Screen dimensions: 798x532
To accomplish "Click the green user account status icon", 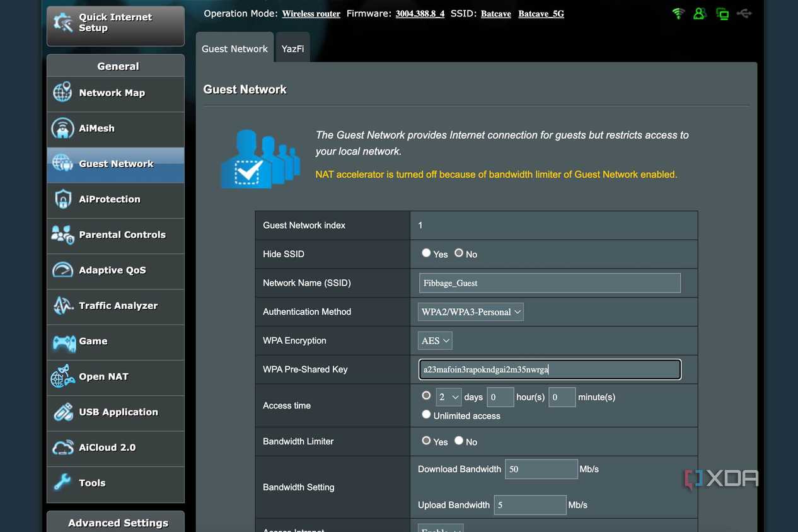I will [699, 13].
